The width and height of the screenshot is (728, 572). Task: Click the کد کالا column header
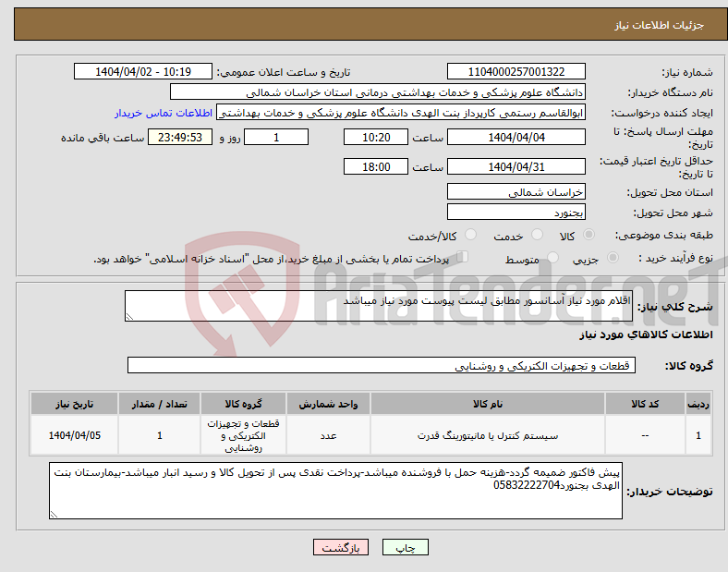pos(645,404)
